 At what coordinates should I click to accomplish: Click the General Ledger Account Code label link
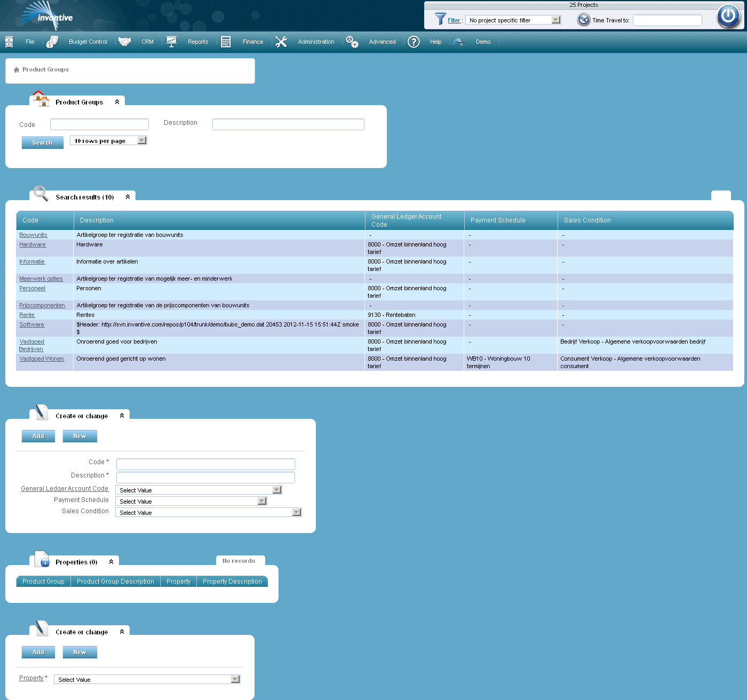65,489
